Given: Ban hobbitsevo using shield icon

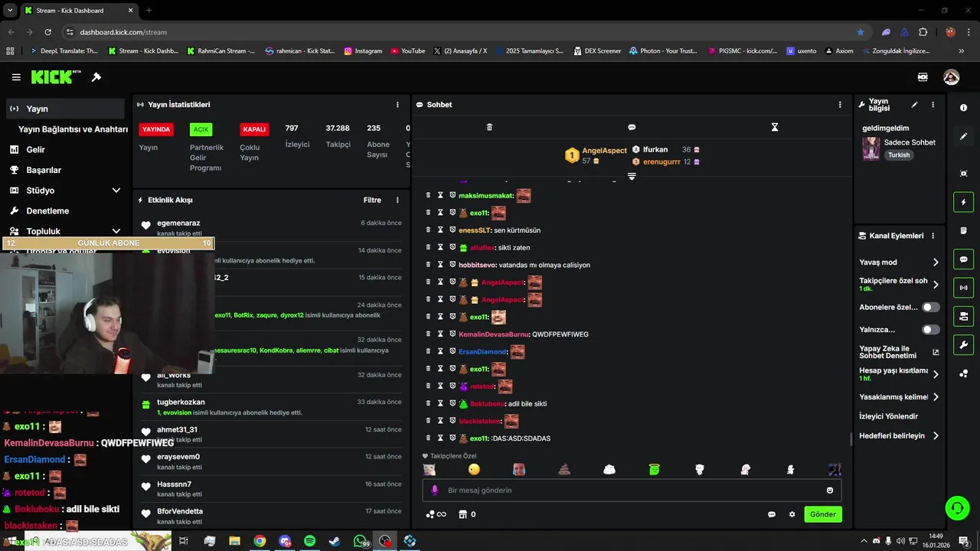Looking at the screenshot, I should coord(452,265).
